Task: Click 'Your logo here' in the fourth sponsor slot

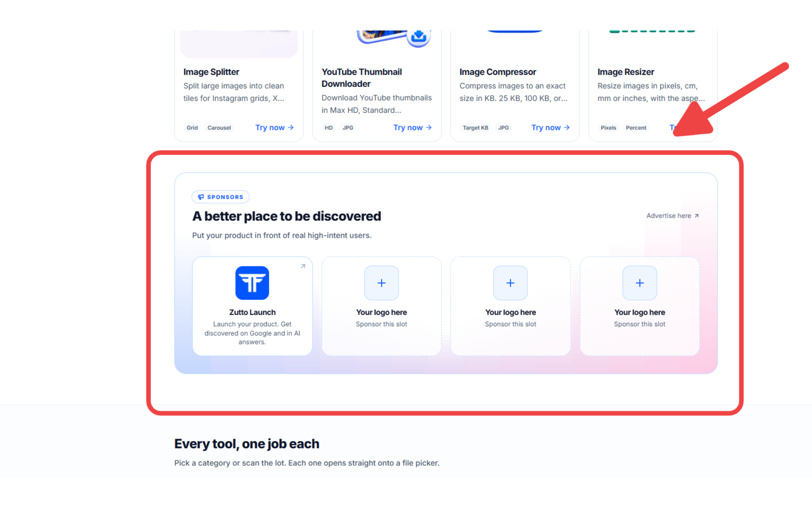Action: tap(639, 312)
